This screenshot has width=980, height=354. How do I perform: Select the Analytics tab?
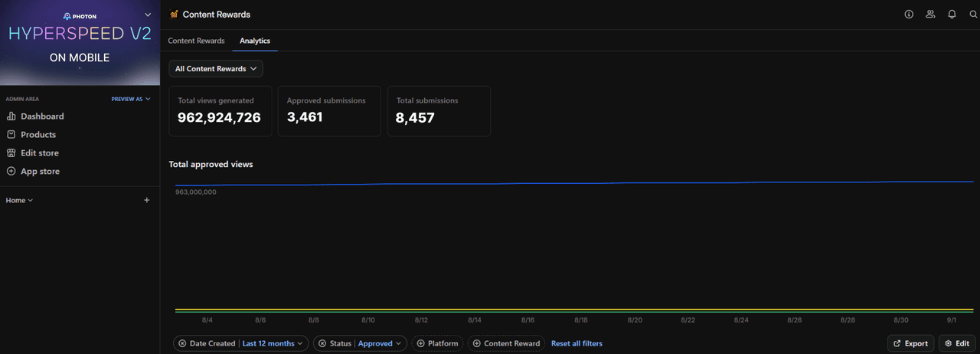click(255, 41)
